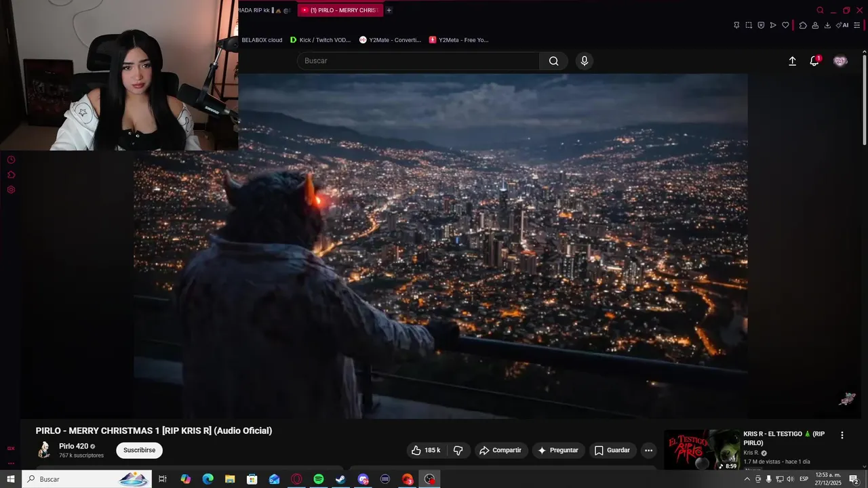868x488 pixels.
Task: Open File Explorer from taskbar
Action: [x=230, y=479]
